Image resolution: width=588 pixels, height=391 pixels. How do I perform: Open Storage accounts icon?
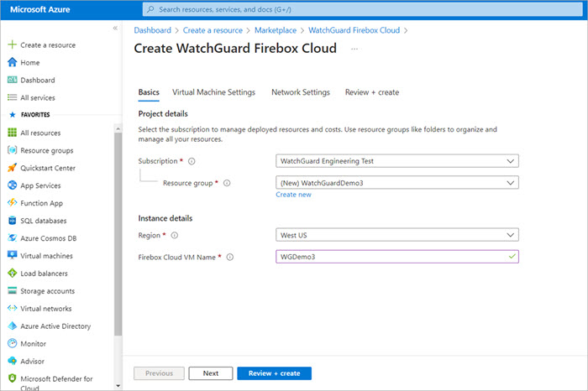(12, 290)
